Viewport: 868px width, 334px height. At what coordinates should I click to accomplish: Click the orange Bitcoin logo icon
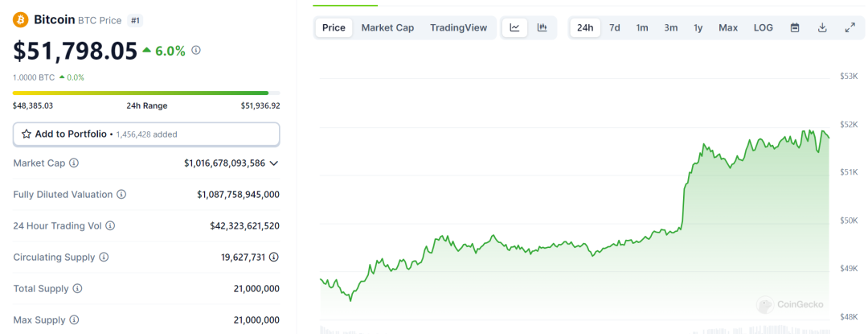[20, 20]
